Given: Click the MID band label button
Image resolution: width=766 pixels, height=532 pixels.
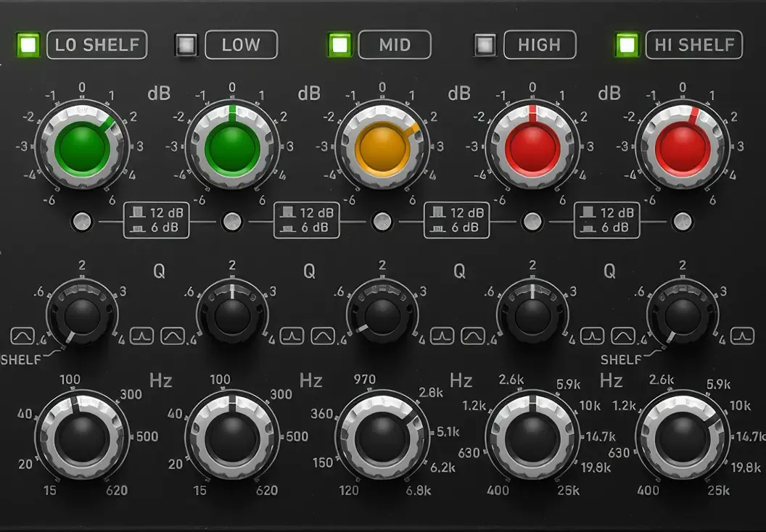Looking at the screenshot, I should pos(395,45).
